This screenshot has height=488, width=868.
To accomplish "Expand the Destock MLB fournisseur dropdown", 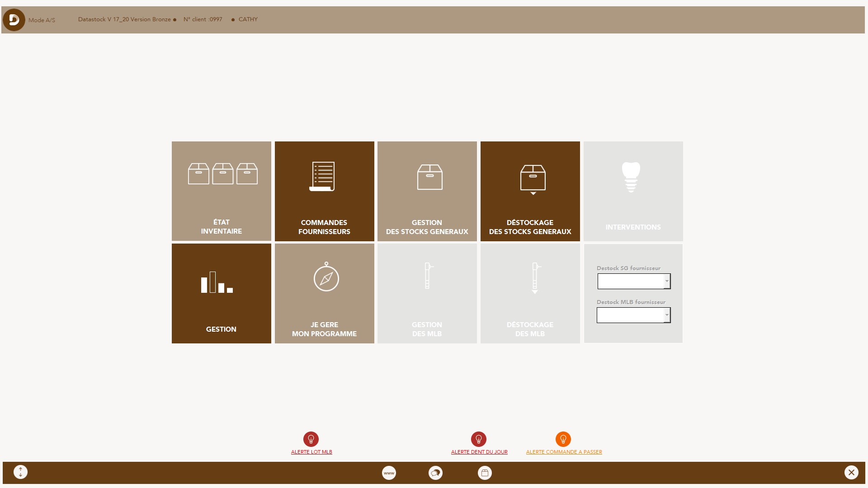I will point(667,315).
